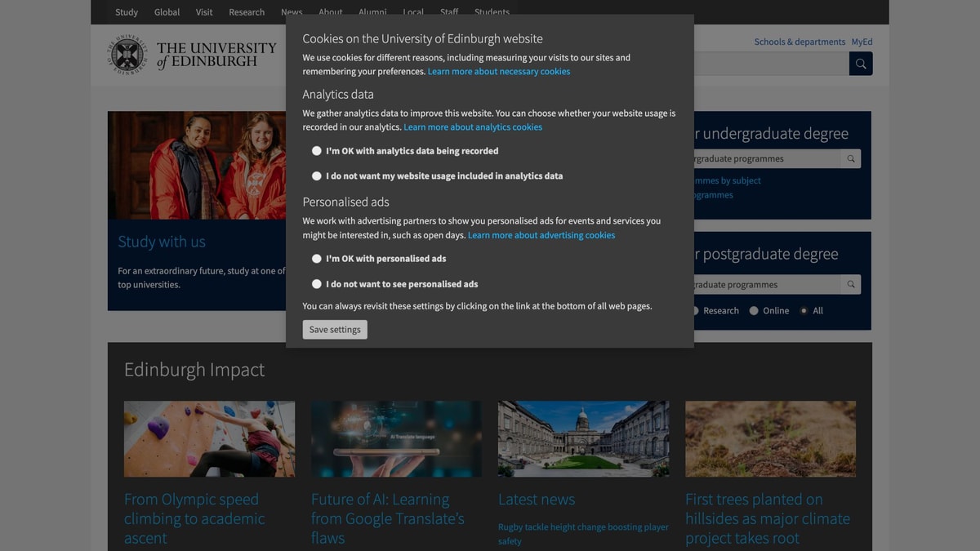The height and width of the screenshot is (551, 980).
Task: Click the main site search magnifier icon
Action: click(860, 64)
